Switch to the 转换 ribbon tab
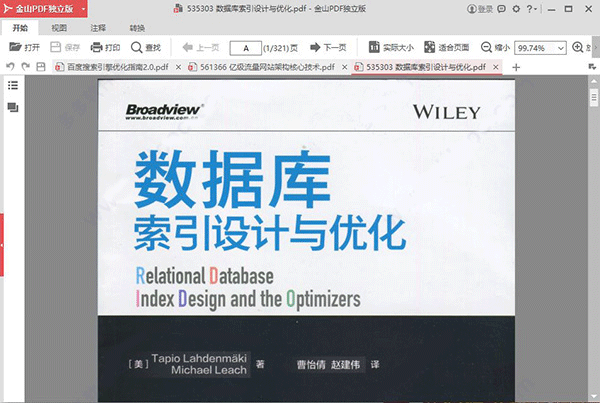600x403 pixels. pos(137,28)
